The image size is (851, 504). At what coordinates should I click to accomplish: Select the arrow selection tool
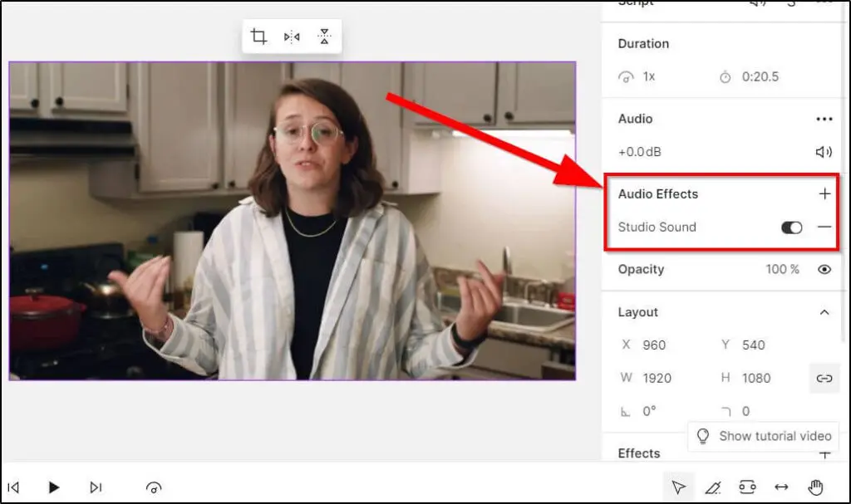(x=678, y=487)
